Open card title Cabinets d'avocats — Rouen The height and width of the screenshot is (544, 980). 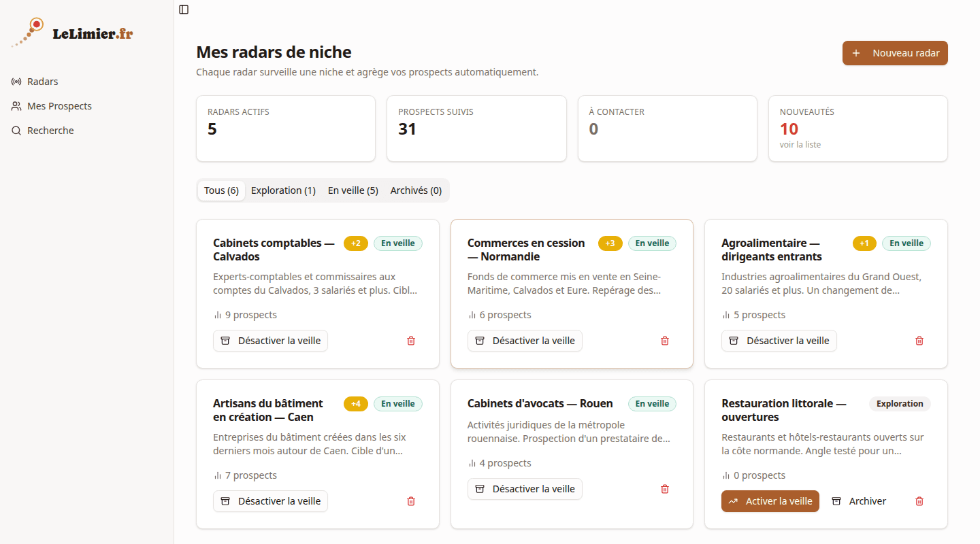point(540,403)
